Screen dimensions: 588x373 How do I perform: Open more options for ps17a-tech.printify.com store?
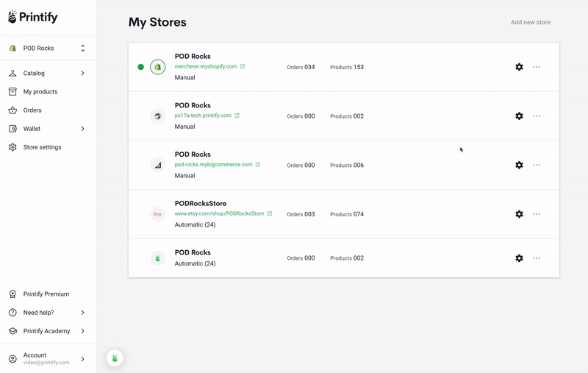click(537, 116)
